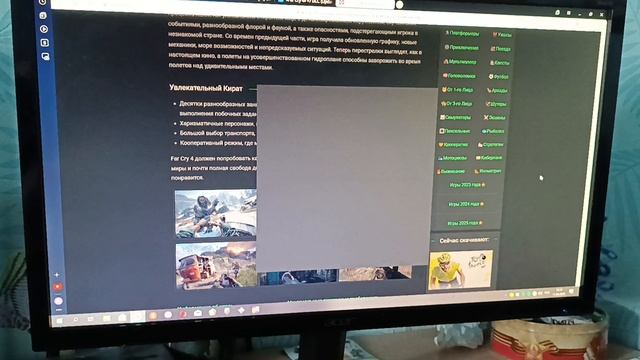Open the dark blue screenshot thumbnail
Viewport: 640px width, 360px height.
click(298, 276)
